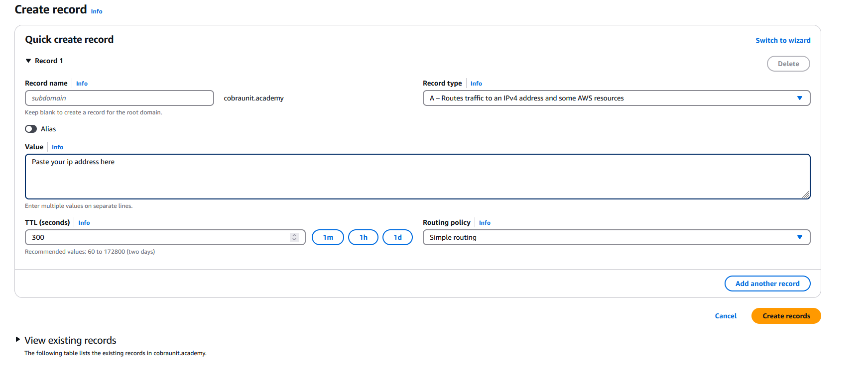
Task: Click the Value textarea resize handle
Action: pos(806,195)
